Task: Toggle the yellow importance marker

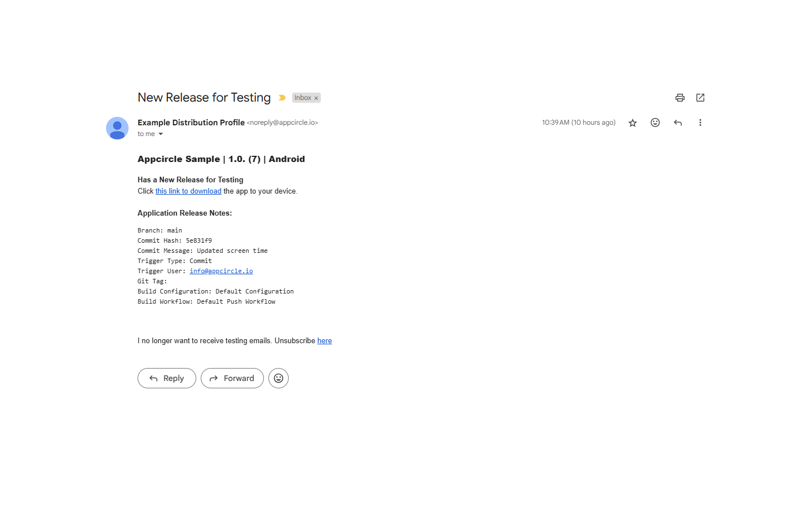Action: pos(282,98)
